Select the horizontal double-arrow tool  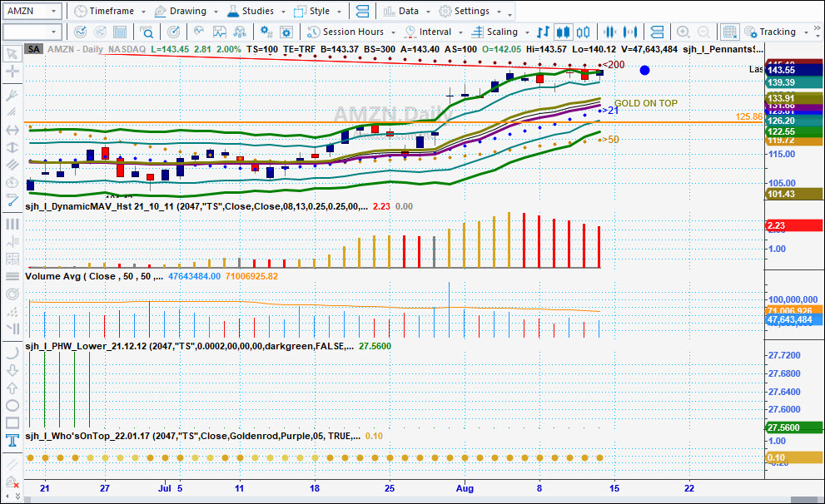coord(12,130)
